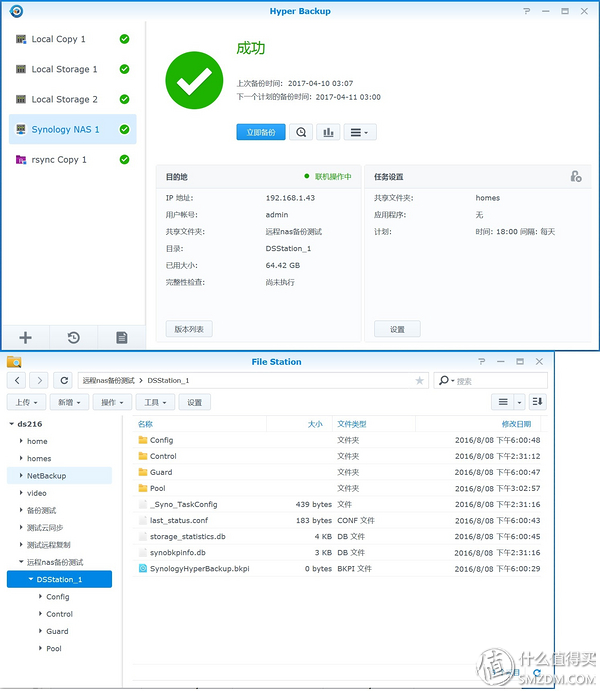Open the view mode dropdown arrow
Screen dimensions: 600x691
click(x=519, y=402)
